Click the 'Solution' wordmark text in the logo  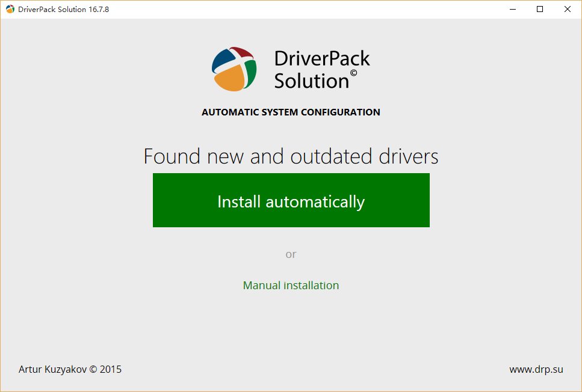click(311, 81)
